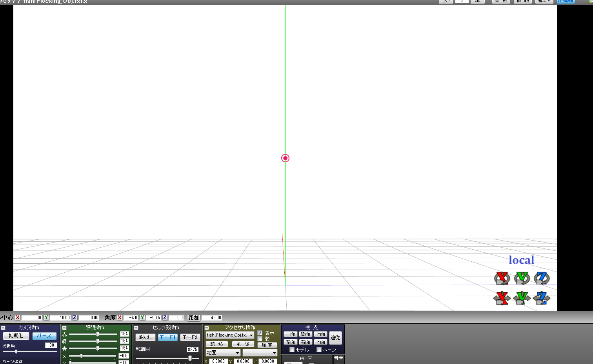This screenshot has height=364, width=593.
Task: Click the red camera center target marker
Action: [285, 158]
